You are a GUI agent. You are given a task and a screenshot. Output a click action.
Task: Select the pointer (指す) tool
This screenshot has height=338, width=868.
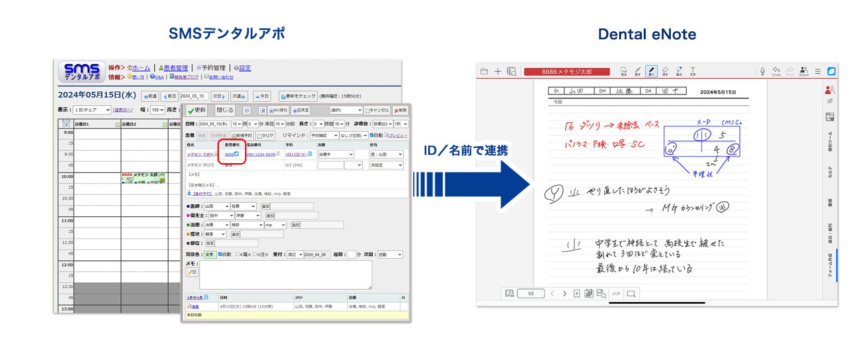click(x=637, y=71)
